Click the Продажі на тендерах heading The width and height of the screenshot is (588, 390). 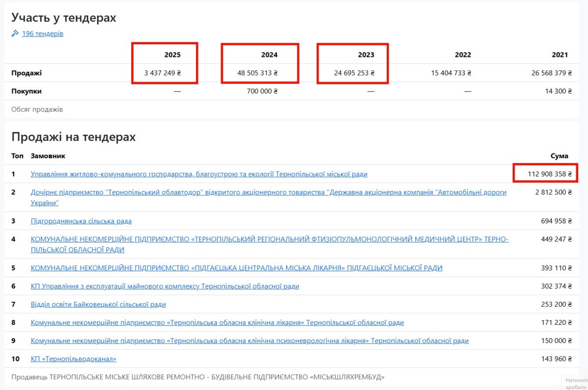pos(73,137)
